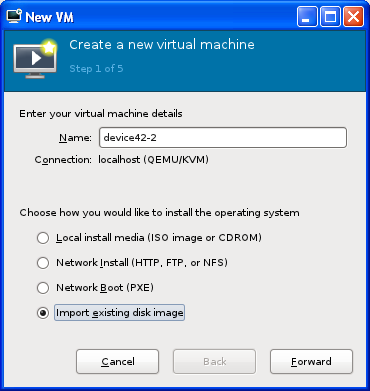This screenshot has width=370, height=391.
Task: Click the 'Step 1 of 5' text
Action: [x=96, y=69]
